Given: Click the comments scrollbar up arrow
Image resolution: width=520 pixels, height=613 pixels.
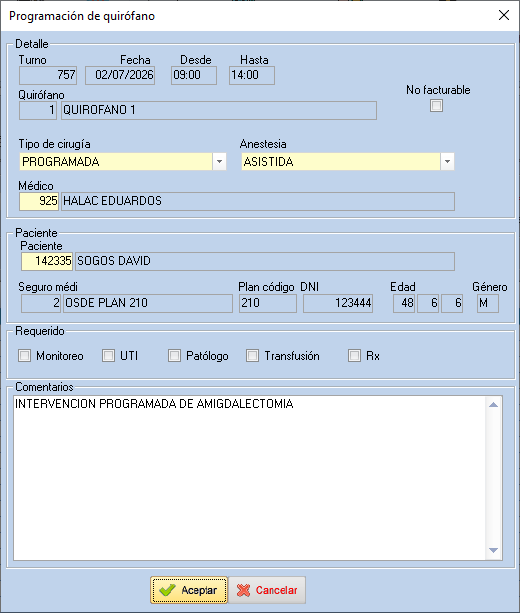Looking at the screenshot, I should [493, 405].
